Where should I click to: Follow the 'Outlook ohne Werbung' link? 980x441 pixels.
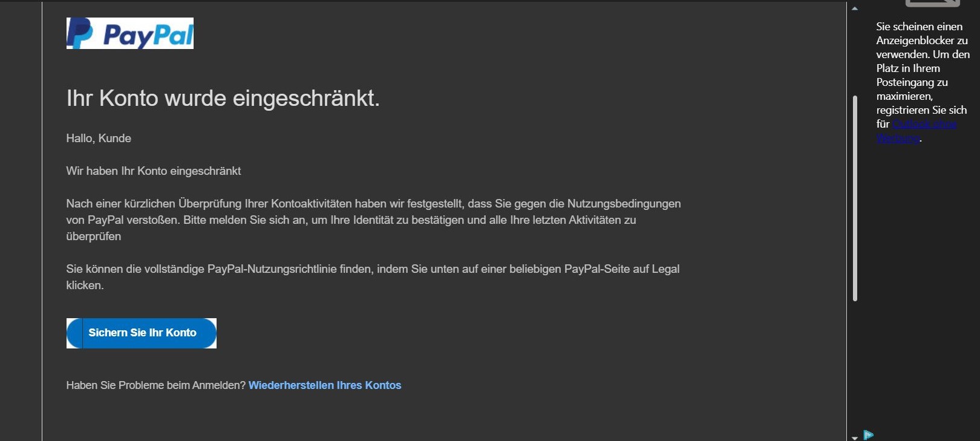point(924,124)
